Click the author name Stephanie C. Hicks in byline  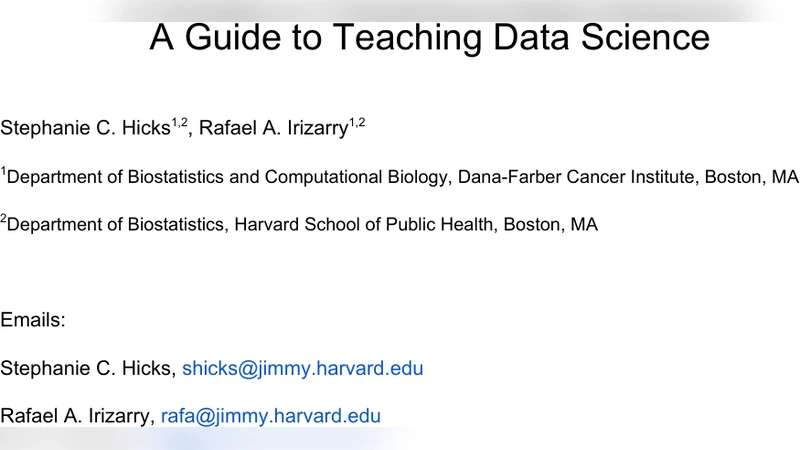[85, 128]
